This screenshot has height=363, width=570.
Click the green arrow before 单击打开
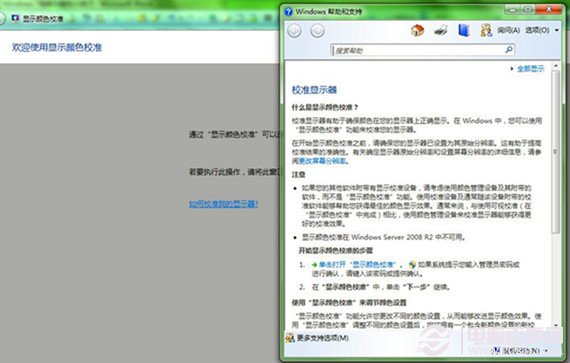pos(314,265)
